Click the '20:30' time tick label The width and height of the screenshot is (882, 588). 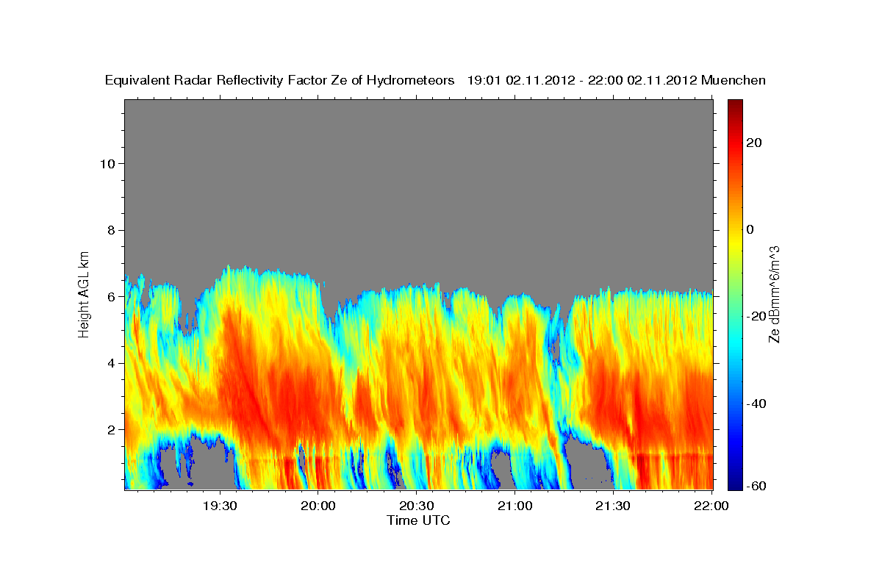[x=416, y=506]
